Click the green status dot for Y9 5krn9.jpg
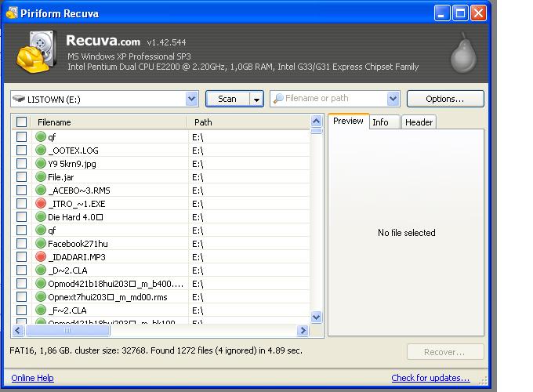 point(41,163)
